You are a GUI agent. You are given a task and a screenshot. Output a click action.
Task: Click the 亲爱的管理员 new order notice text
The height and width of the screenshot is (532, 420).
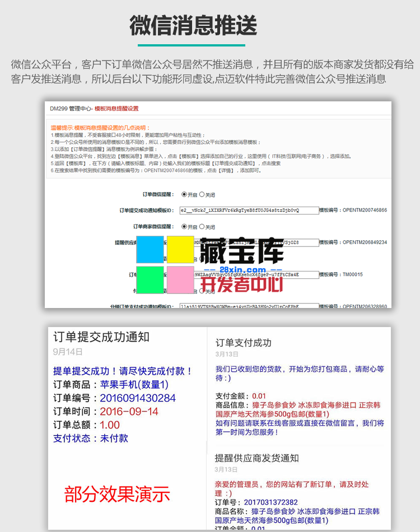point(292,488)
